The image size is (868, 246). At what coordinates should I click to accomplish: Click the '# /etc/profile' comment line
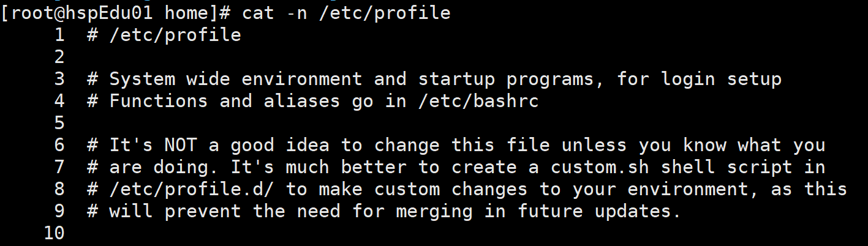point(164,35)
